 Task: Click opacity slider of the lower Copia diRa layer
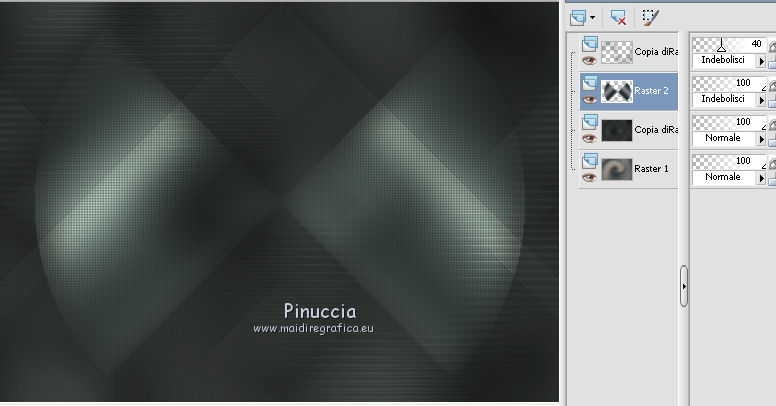pyautogui.click(x=729, y=122)
